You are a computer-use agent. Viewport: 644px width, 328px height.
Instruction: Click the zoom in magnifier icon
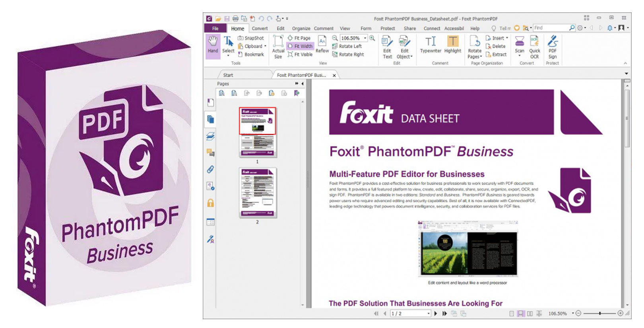(372, 38)
